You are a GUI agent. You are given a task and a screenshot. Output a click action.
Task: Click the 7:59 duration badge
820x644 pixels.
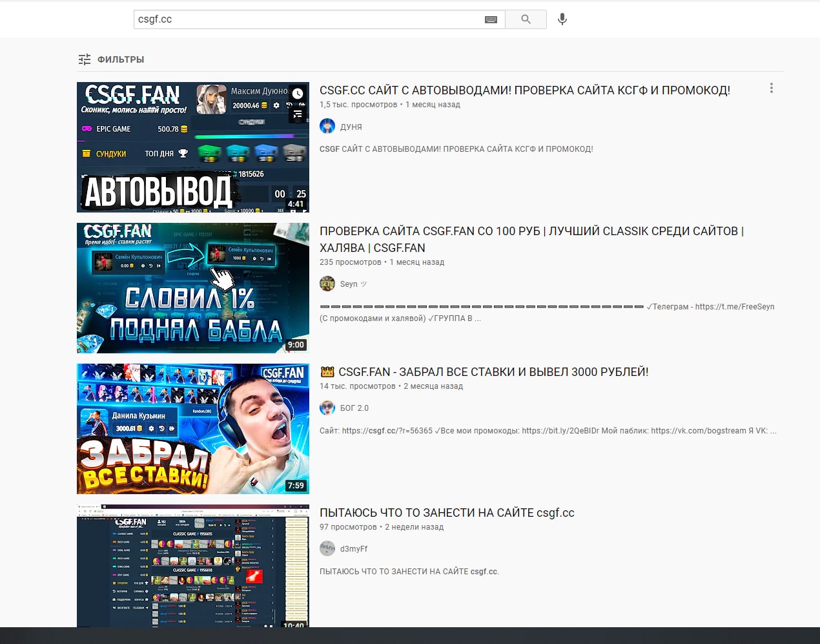tap(296, 486)
